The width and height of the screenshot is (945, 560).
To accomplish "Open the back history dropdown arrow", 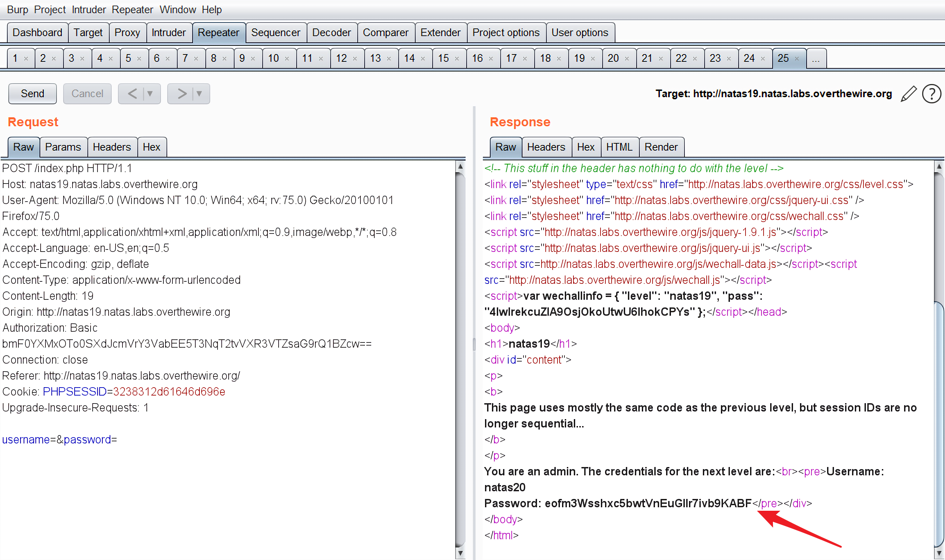I will pos(150,94).
